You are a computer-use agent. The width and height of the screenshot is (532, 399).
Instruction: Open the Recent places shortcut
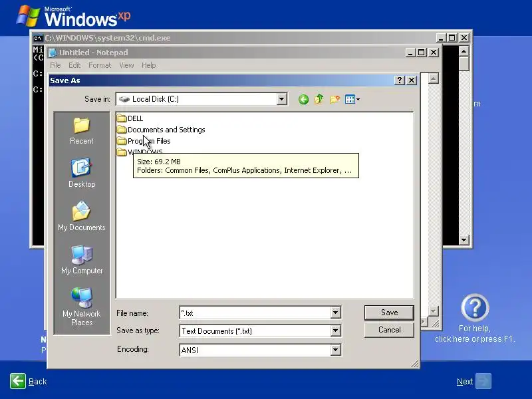pos(81,131)
